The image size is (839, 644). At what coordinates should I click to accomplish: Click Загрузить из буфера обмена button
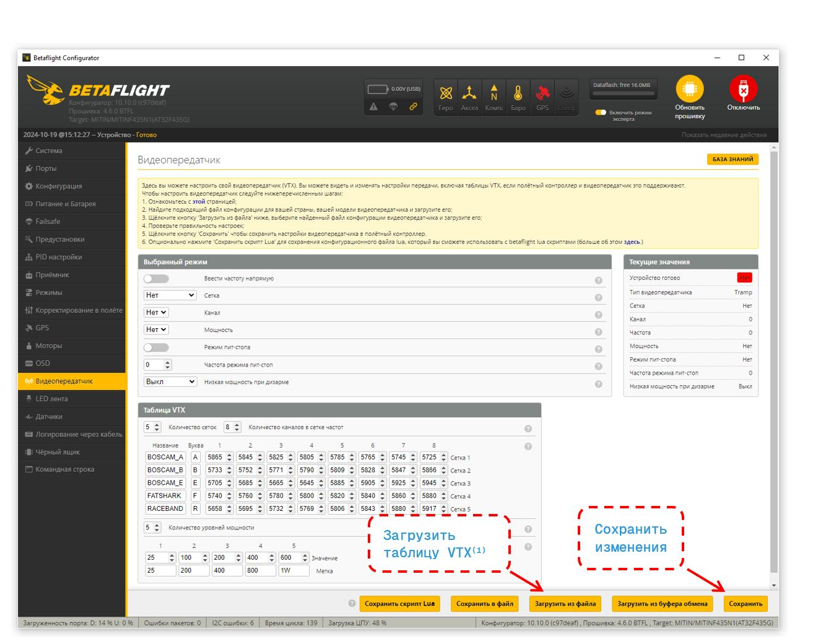[662, 604]
